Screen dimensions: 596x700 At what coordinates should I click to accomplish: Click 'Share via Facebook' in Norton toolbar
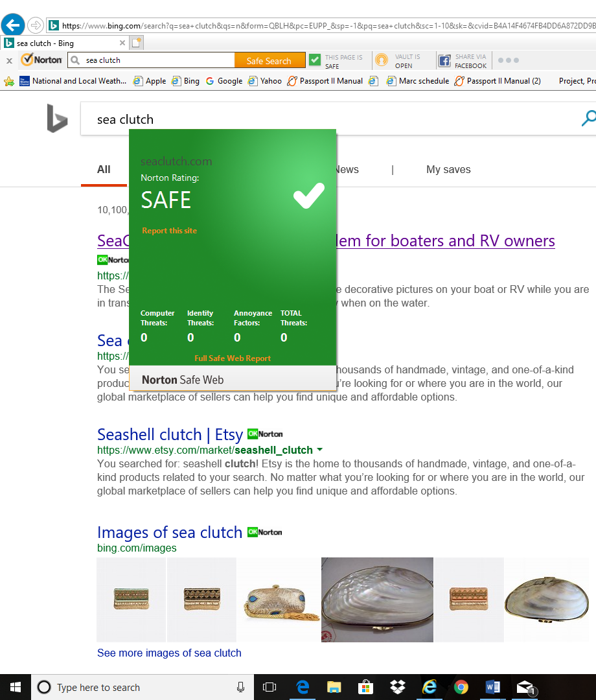463,61
